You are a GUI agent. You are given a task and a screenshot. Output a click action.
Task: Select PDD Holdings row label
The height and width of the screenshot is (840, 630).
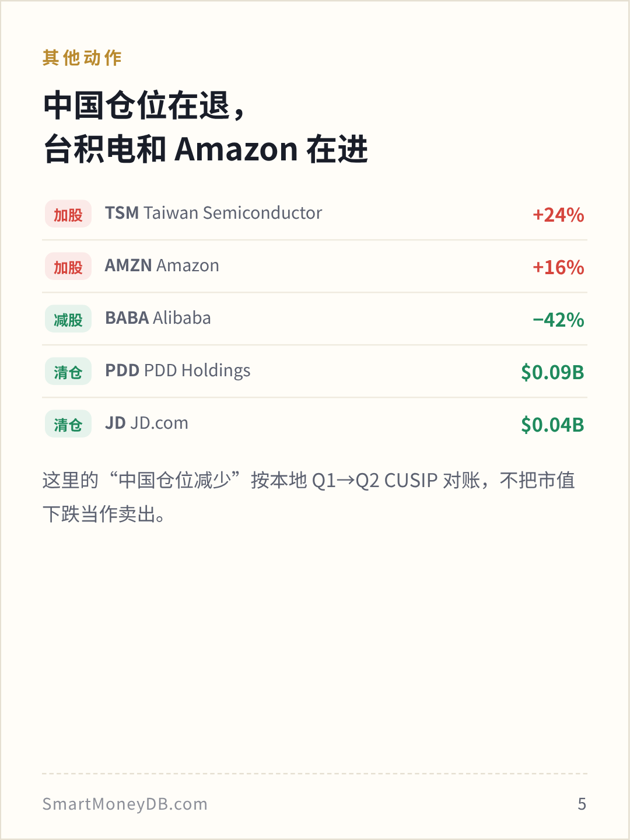pos(178,370)
